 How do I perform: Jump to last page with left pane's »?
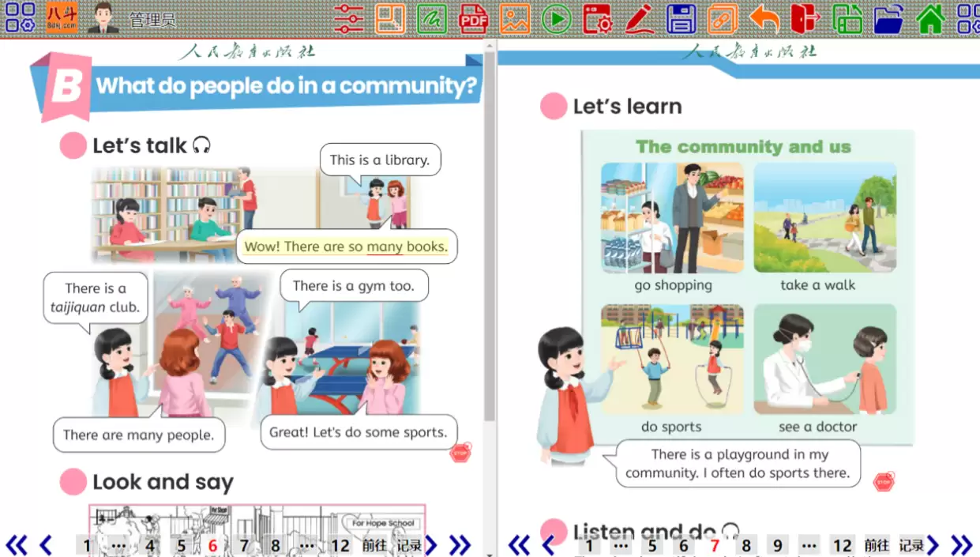click(460, 545)
